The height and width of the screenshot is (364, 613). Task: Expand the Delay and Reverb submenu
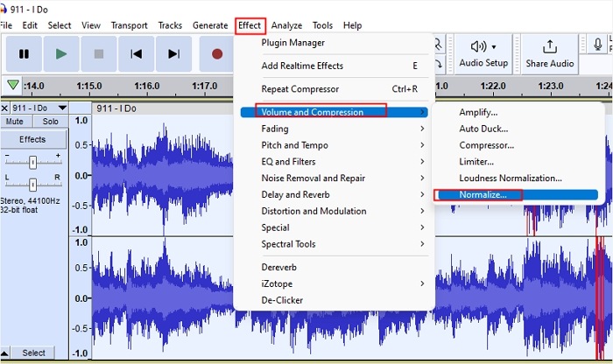coord(335,194)
